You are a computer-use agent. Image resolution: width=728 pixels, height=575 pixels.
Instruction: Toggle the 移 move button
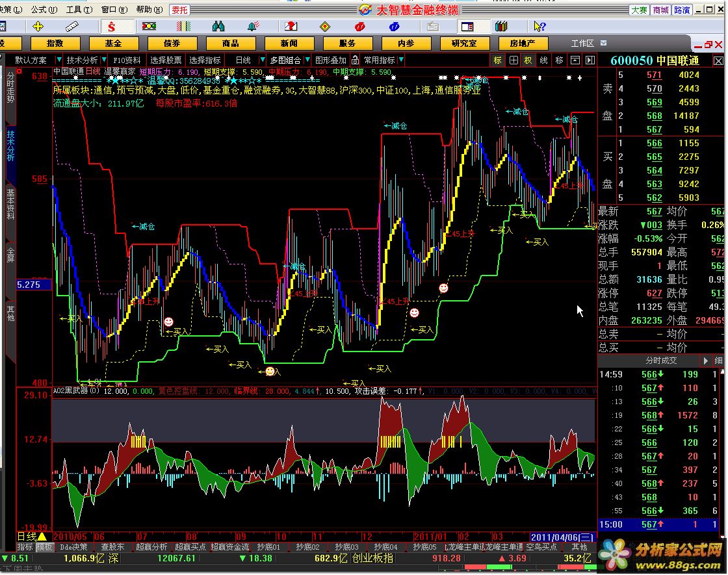(560, 60)
